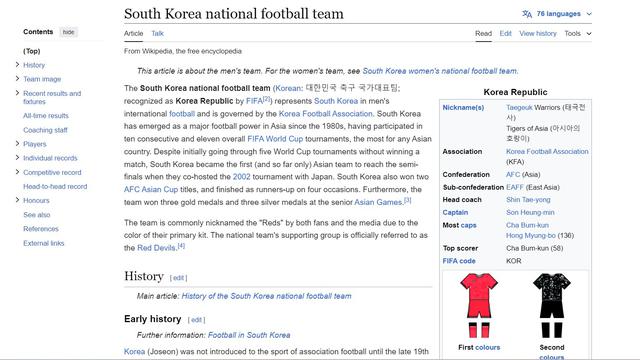This screenshot has width=640, height=360.
Task: Expand the History section in contents
Action: (x=17, y=64)
